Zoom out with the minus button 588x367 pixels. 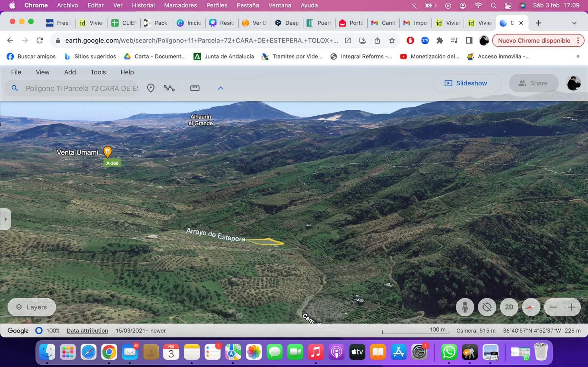(x=553, y=307)
